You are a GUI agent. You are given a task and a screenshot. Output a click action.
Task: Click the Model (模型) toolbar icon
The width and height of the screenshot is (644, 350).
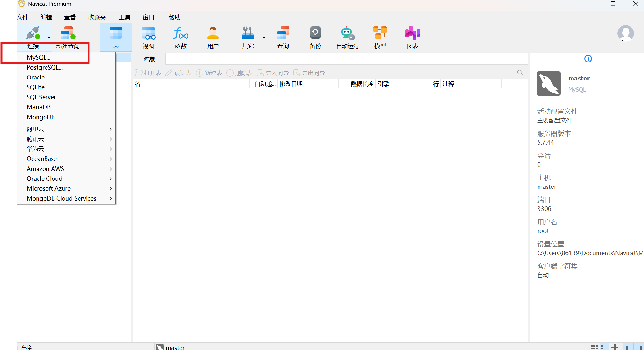tap(380, 37)
